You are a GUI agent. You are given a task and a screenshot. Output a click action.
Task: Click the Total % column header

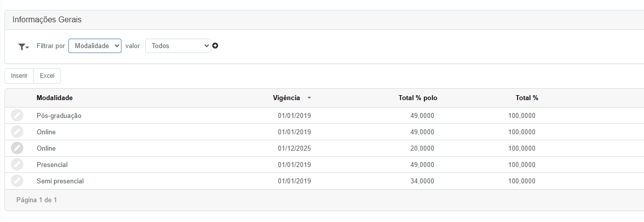[527, 98]
